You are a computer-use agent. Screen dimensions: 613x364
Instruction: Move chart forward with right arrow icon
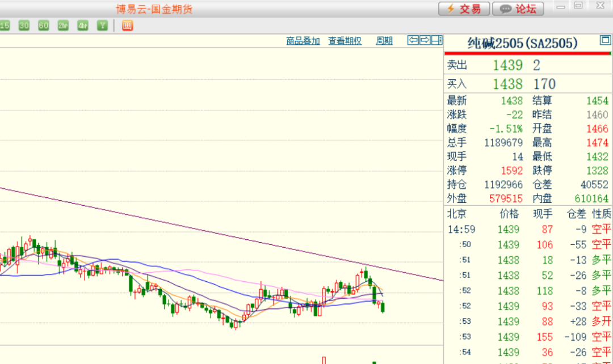tap(425, 40)
